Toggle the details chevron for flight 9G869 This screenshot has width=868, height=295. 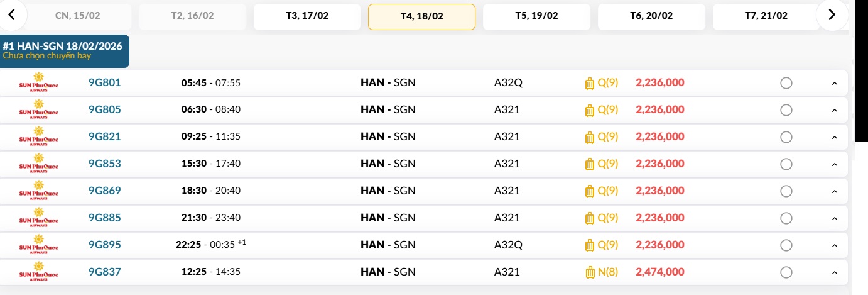[x=835, y=192]
